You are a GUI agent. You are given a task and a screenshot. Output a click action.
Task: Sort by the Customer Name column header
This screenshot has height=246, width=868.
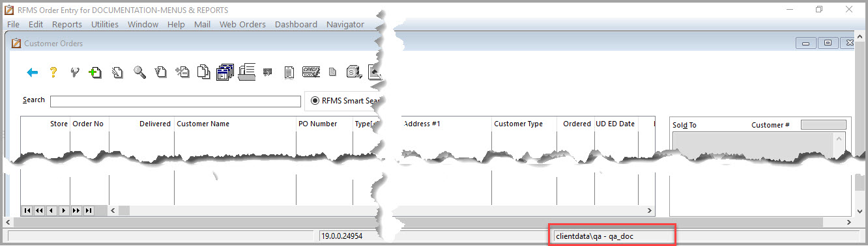tap(203, 124)
